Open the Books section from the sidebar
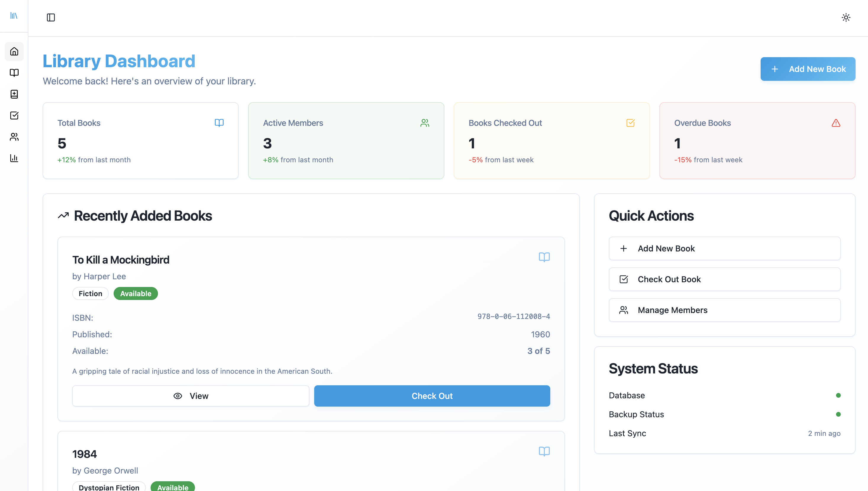The image size is (868, 491). (14, 73)
